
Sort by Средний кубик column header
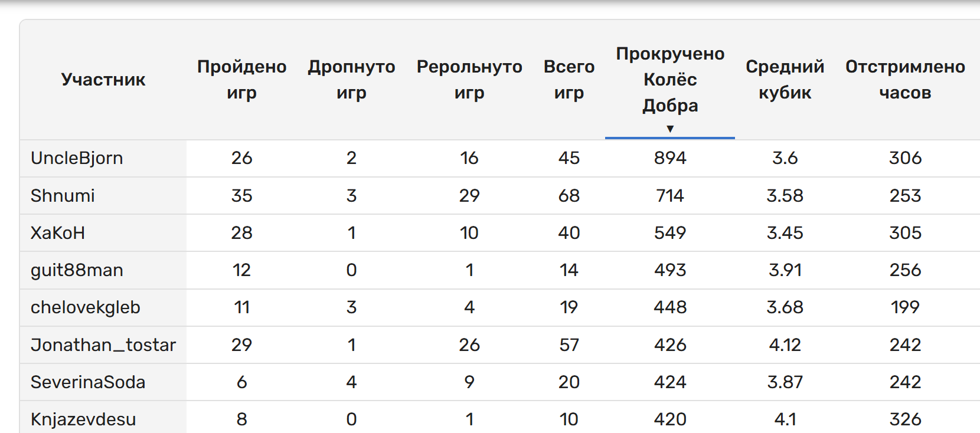click(785, 80)
